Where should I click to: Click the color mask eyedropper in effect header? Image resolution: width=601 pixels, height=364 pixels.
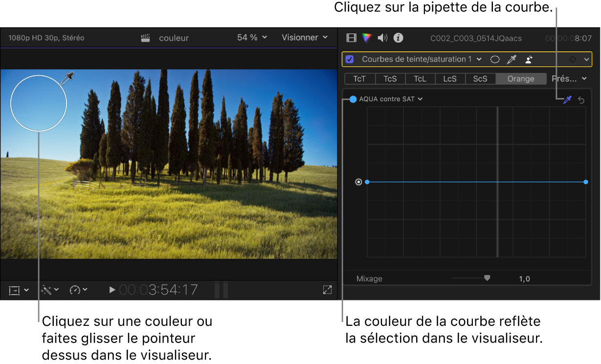click(x=512, y=59)
